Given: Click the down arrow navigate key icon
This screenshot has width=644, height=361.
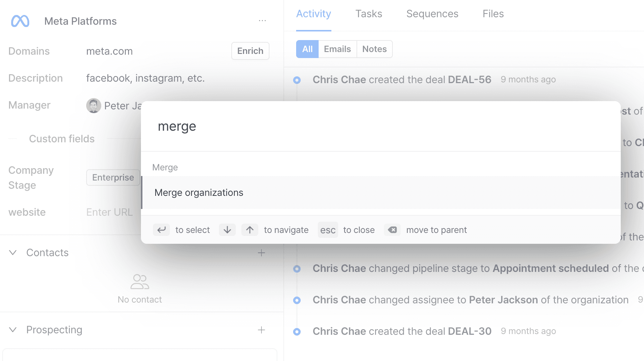Looking at the screenshot, I should (x=227, y=230).
